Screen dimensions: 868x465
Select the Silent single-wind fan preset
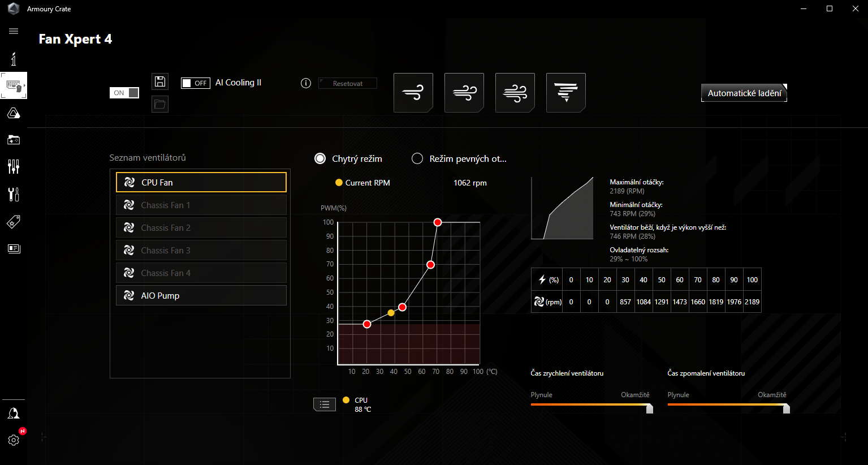tap(413, 93)
